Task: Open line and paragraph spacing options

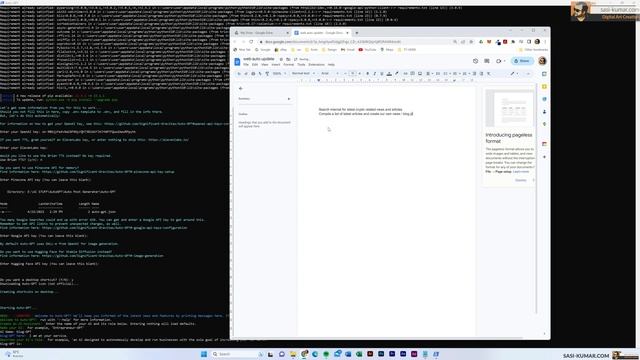Action: click(438, 73)
